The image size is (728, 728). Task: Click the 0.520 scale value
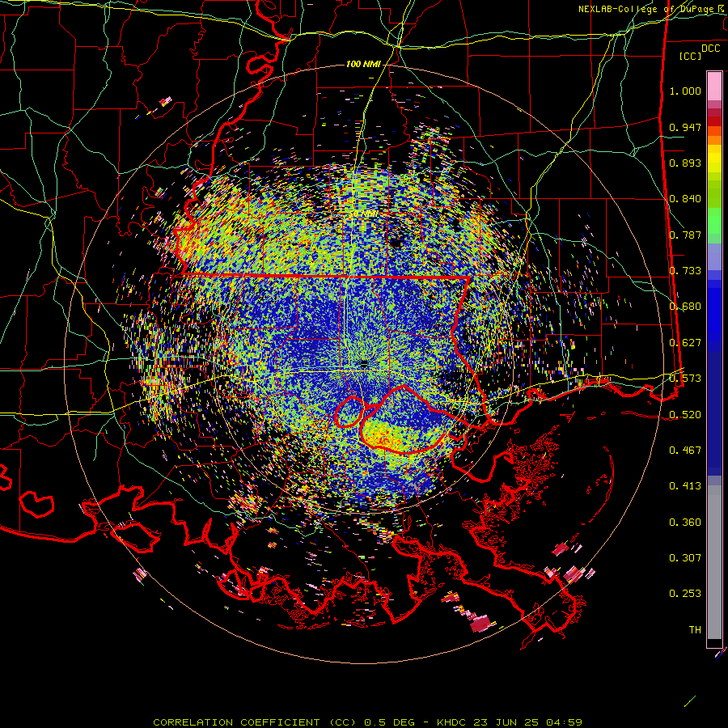coord(685,415)
